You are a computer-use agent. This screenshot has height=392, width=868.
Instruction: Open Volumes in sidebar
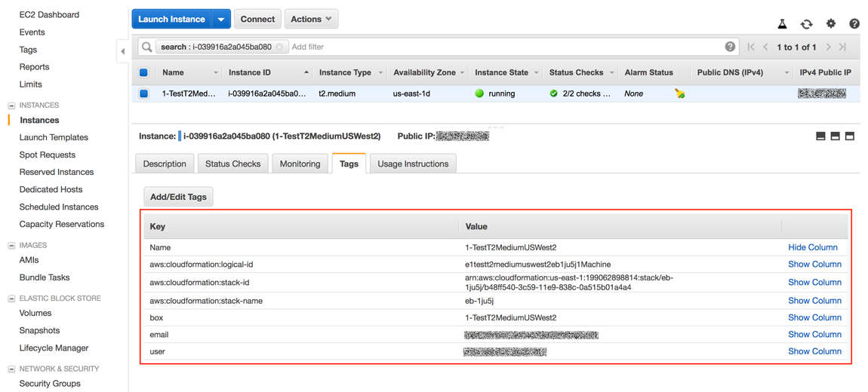[x=35, y=313]
